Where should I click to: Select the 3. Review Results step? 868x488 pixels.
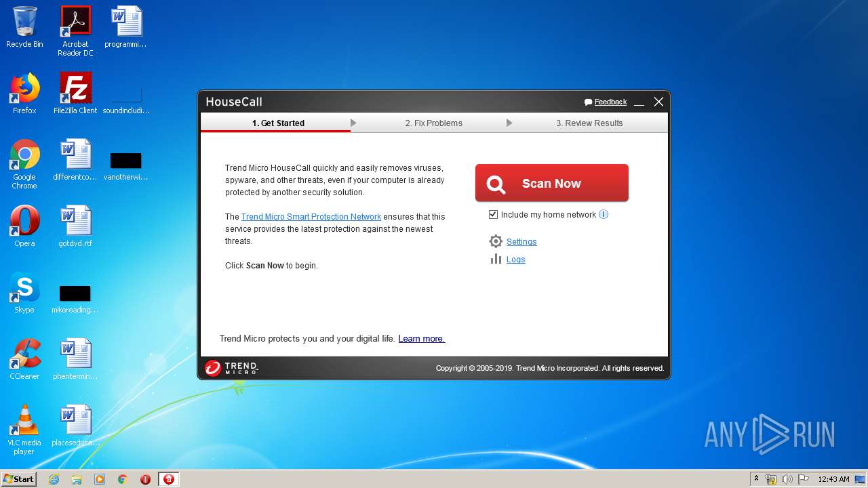point(589,123)
